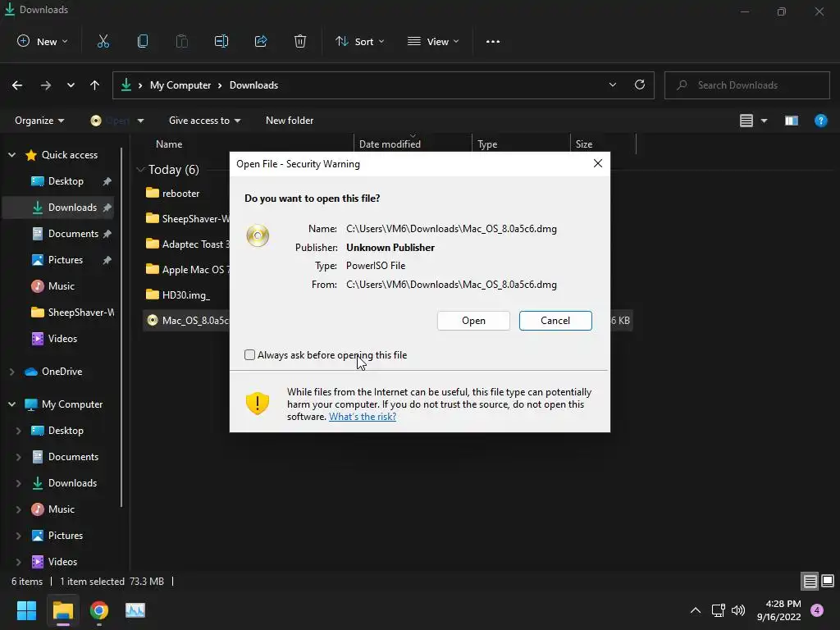Open the Windows Start button

tap(26, 610)
